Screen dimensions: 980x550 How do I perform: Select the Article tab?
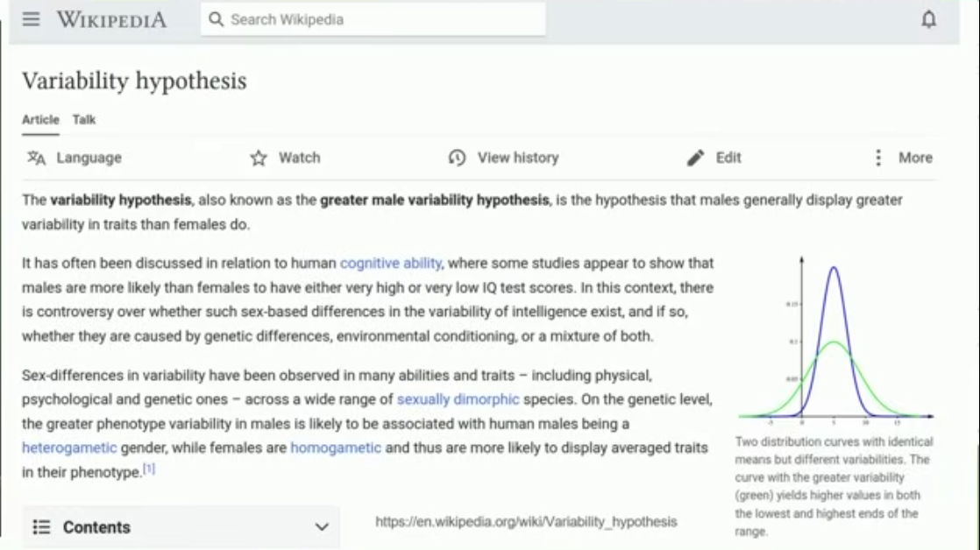(40, 120)
